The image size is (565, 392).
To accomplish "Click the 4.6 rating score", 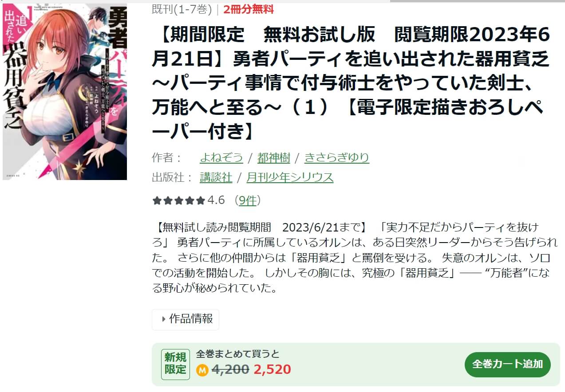I will (216, 200).
